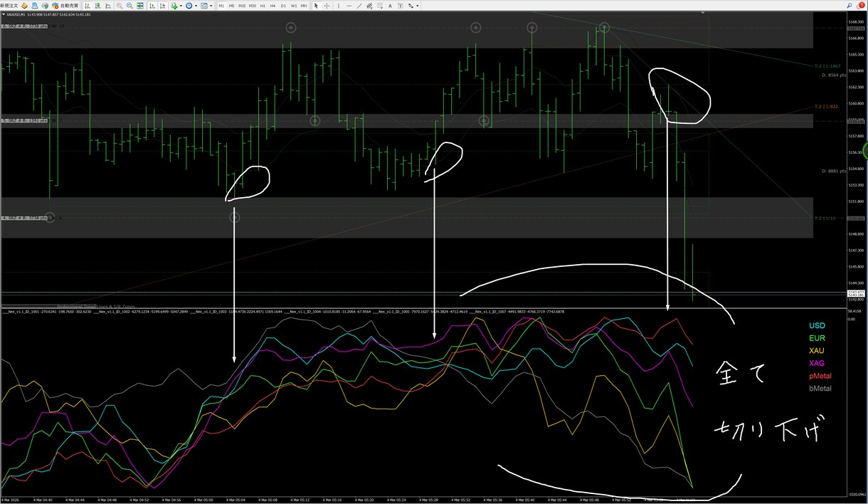Open the indicators list dropdown arrow
Viewport: 868px width, 504px height.
[x=181, y=6]
